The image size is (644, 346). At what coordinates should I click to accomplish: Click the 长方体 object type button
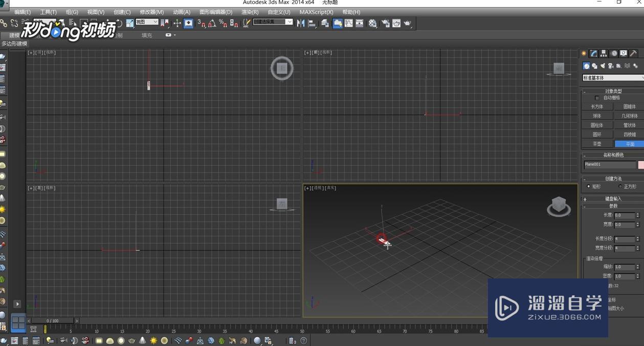(597, 106)
